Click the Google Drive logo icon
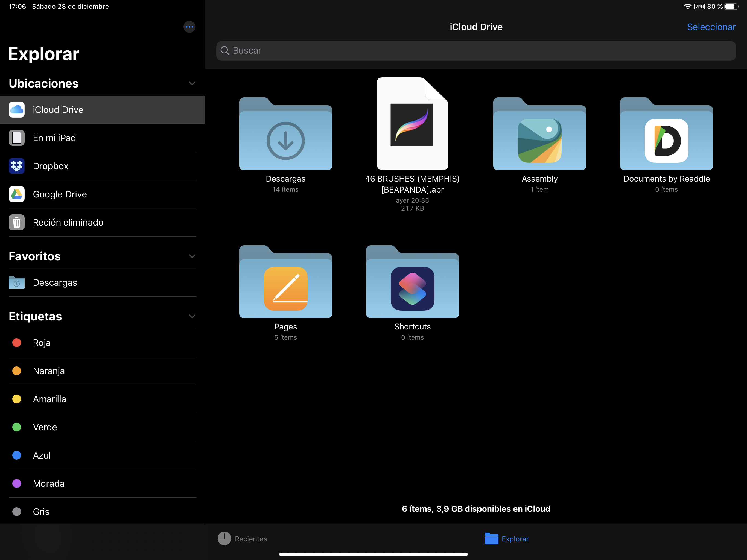 pyautogui.click(x=17, y=194)
